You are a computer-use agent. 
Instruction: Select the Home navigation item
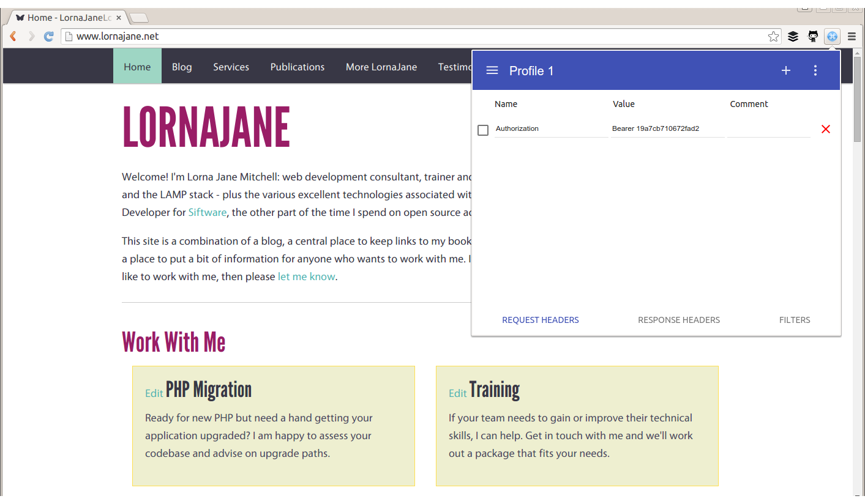pos(137,66)
